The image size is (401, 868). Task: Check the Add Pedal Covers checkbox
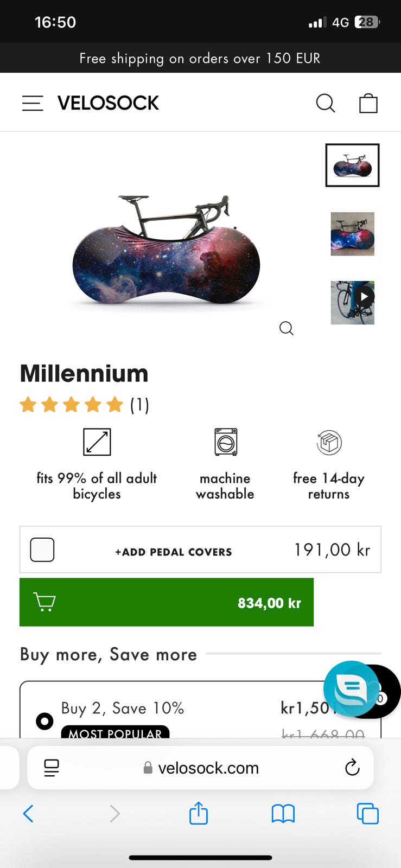pos(42,550)
